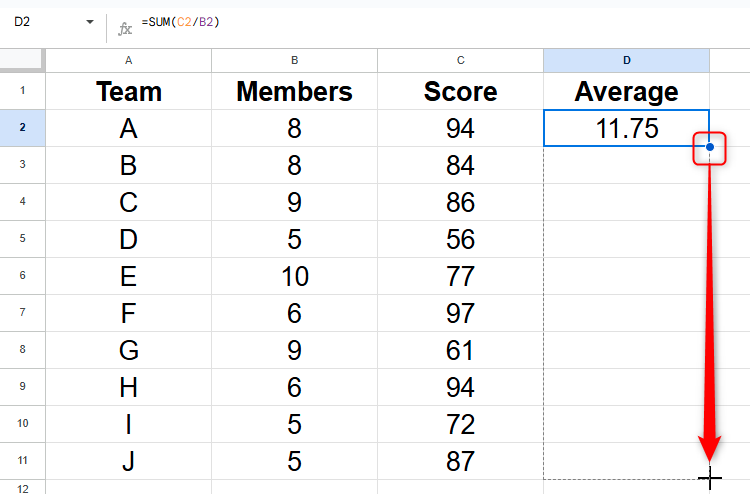Select row 6 header
The height and width of the screenshot is (494, 750).
tap(22, 276)
